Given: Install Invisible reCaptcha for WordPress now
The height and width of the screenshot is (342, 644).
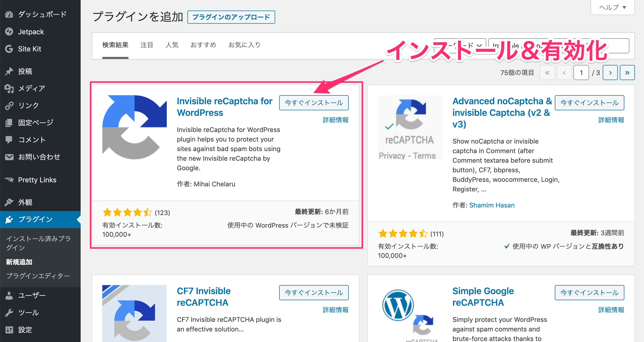Looking at the screenshot, I should tap(314, 103).
